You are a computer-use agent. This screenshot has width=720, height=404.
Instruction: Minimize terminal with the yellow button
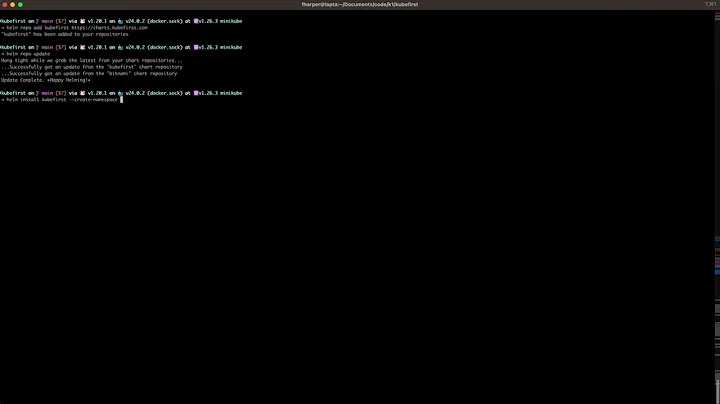[12, 5]
